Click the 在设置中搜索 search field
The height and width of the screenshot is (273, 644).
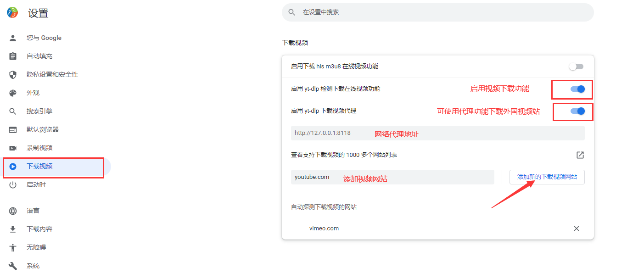click(441, 12)
